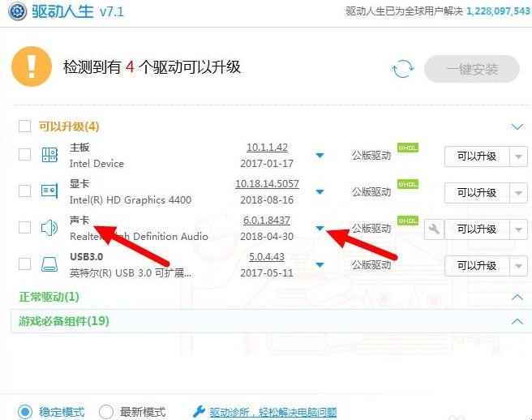Image resolution: width=532 pixels, height=420 pixels.
Task: Click 可以升级 button for USB3.0
Action: [477, 266]
